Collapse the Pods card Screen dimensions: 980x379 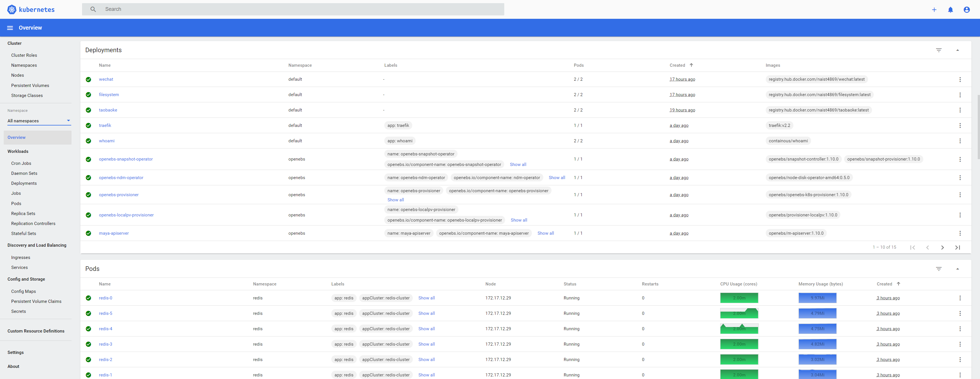tap(957, 269)
